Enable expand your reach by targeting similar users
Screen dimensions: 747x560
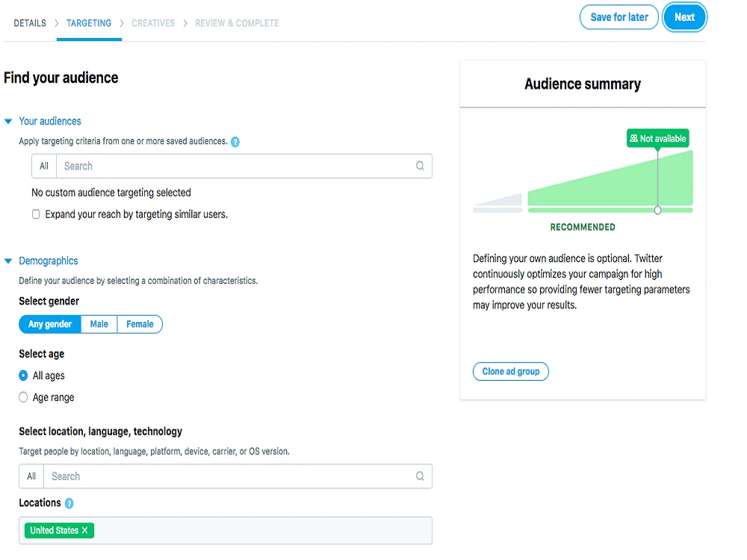click(35, 214)
